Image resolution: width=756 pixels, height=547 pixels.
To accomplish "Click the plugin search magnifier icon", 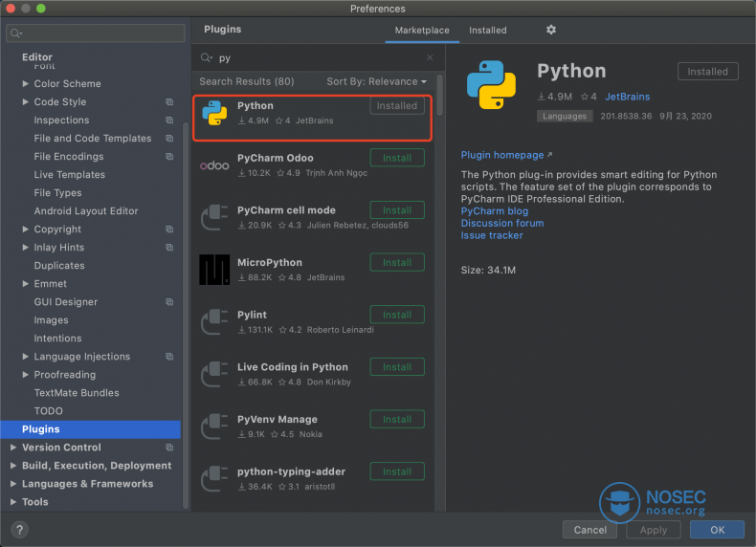I will (x=207, y=57).
